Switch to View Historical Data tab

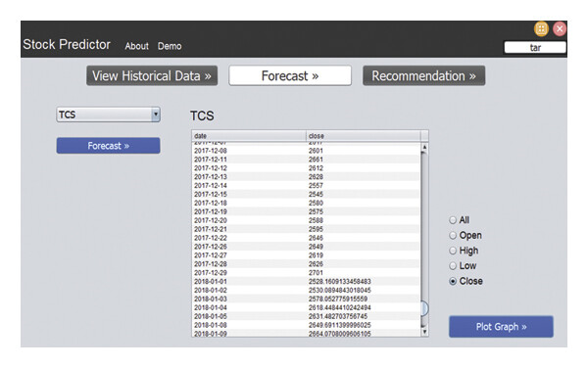point(152,75)
